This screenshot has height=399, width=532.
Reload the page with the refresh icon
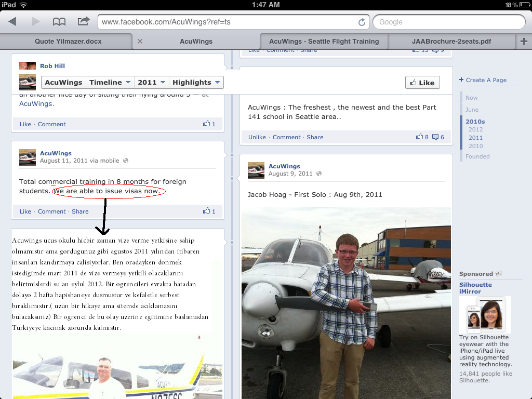tap(362, 22)
